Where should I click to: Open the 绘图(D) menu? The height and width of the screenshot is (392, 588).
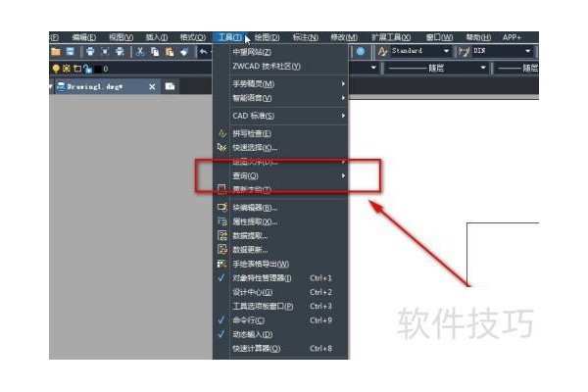(267, 37)
